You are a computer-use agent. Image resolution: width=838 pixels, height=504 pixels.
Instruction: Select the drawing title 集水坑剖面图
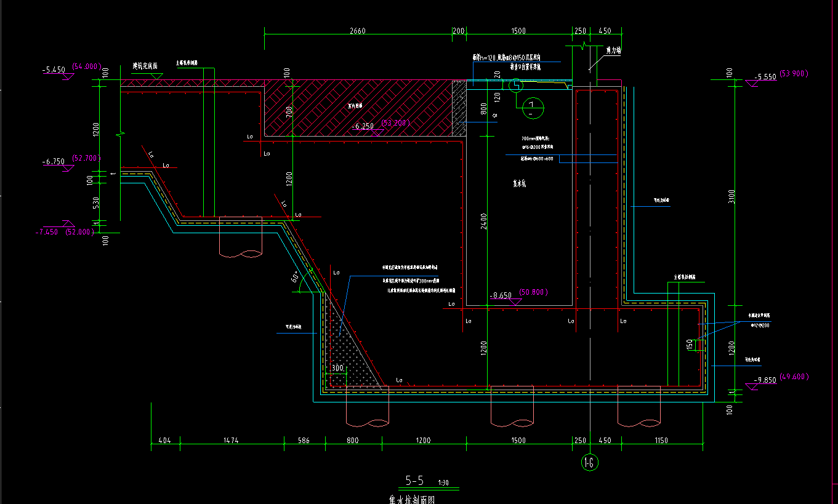click(x=412, y=499)
